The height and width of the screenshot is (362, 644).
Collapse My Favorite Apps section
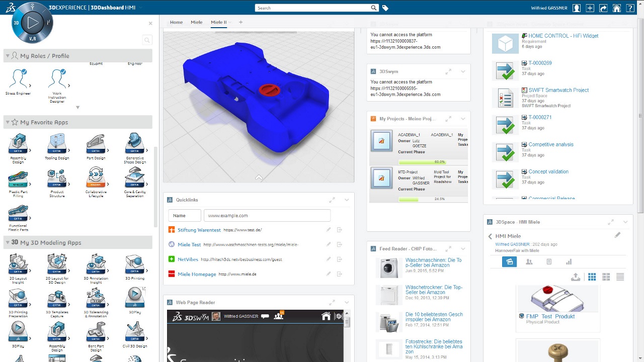point(8,122)
